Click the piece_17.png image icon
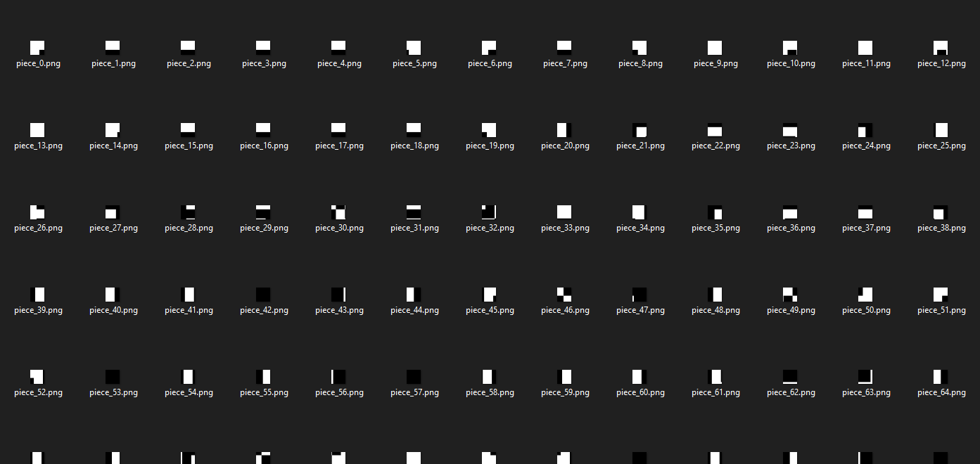The image size is (980, 464). [x=339, y=130]
